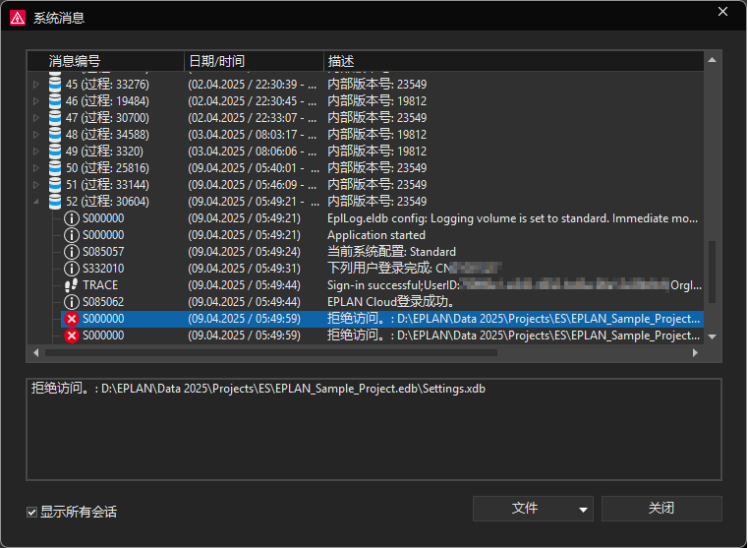Click the EPLAN warning logo in title bar
Viewport: 748px width, 548px height.
pyautogui.click(x=18, y=18)
